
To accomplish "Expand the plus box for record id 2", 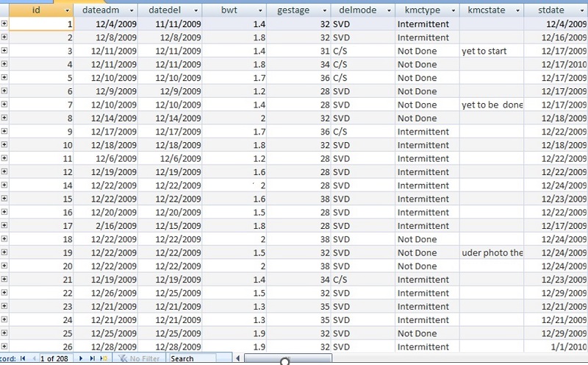I will (4, 38).
